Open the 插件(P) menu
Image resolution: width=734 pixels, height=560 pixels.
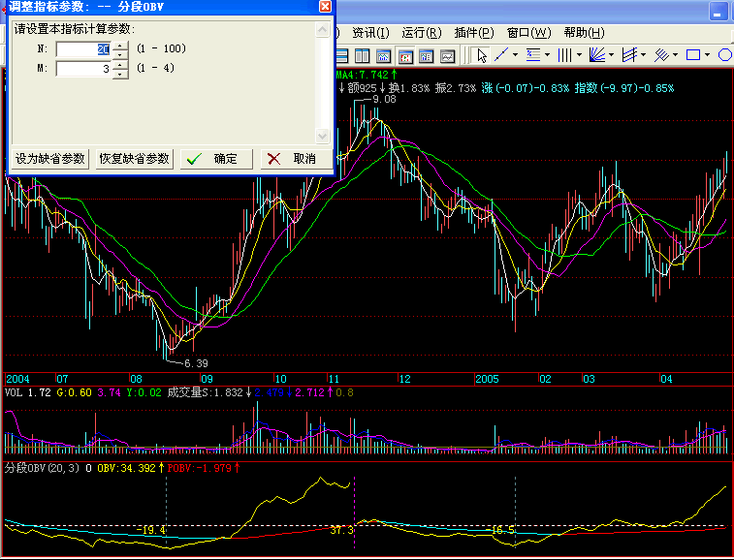(474, 32)
